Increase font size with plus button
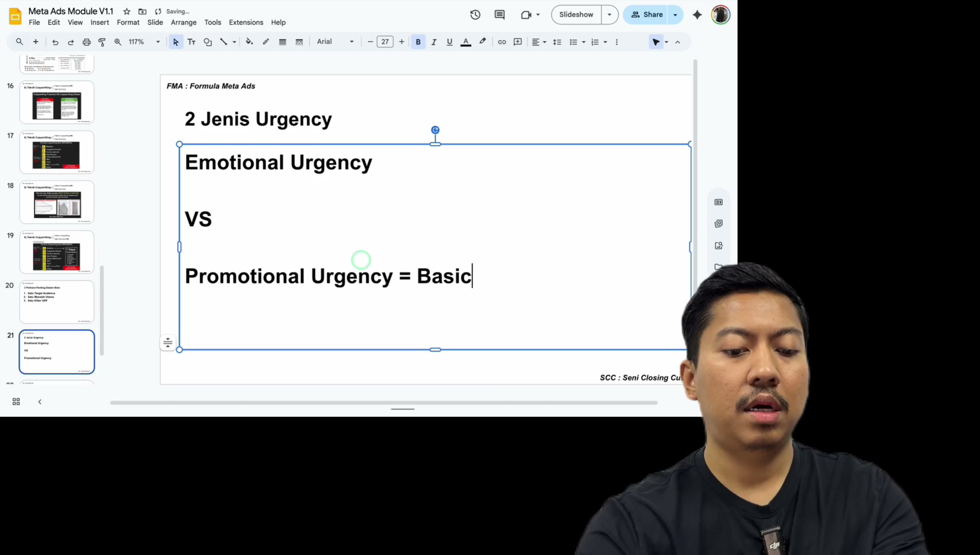 click(x=402, y=42)
